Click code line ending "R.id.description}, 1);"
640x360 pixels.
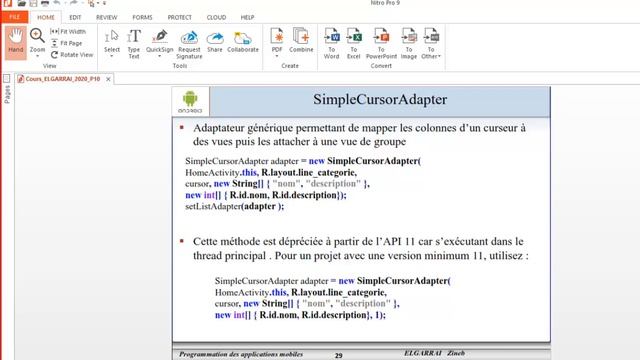click(x=300, y=315)
